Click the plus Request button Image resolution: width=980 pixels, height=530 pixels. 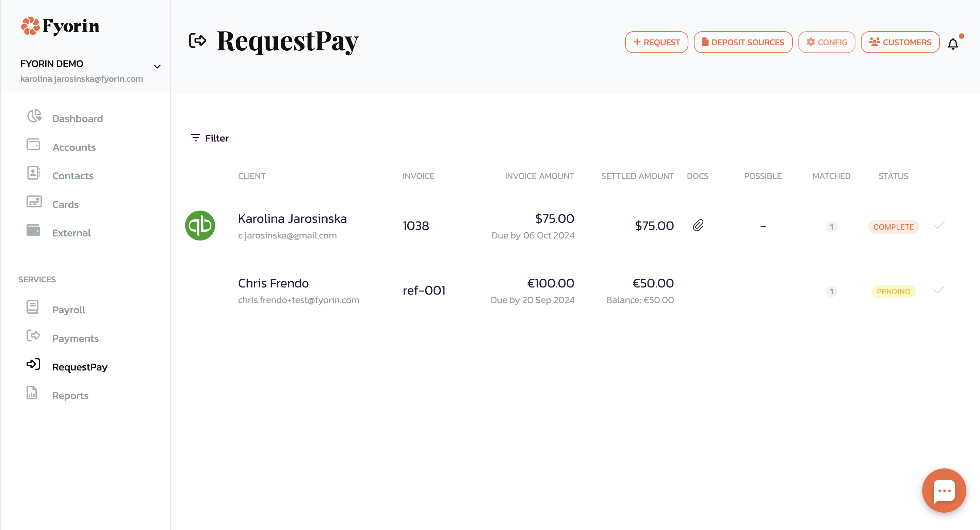(656, 43)
